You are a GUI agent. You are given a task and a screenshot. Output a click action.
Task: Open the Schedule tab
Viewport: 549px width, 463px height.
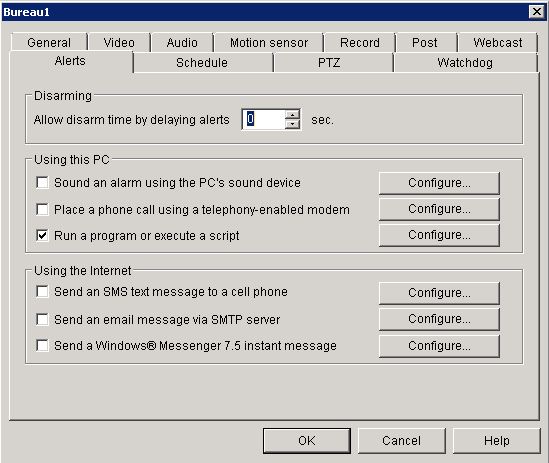coord(202,63)
